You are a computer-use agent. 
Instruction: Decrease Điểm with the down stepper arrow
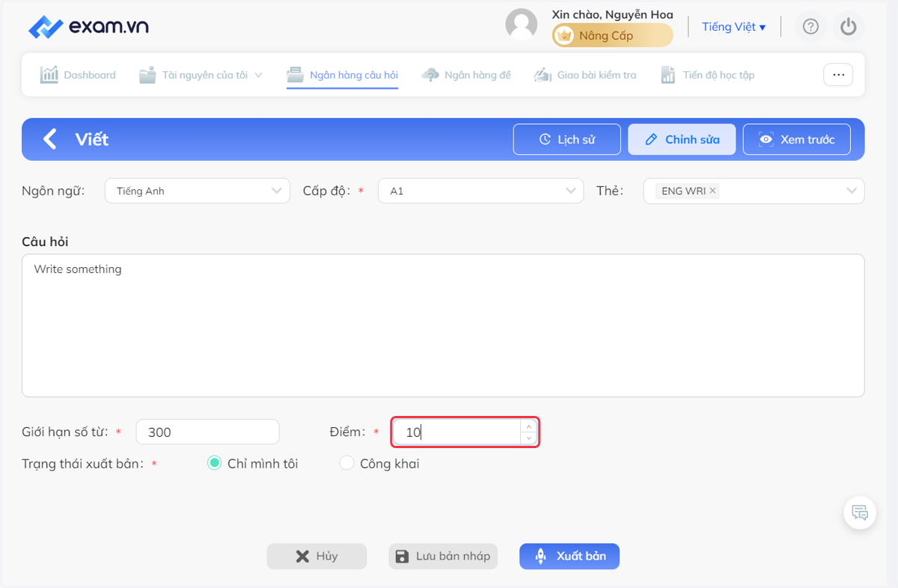529,438
